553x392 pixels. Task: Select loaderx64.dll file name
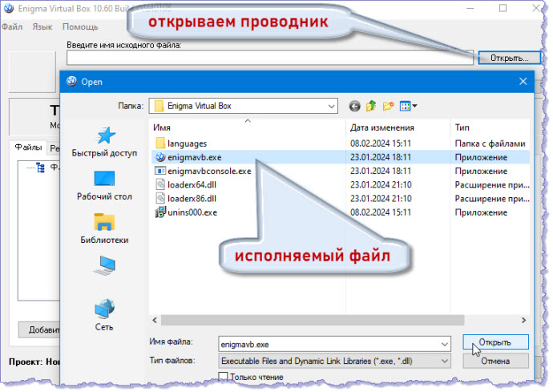pos(192,185)
